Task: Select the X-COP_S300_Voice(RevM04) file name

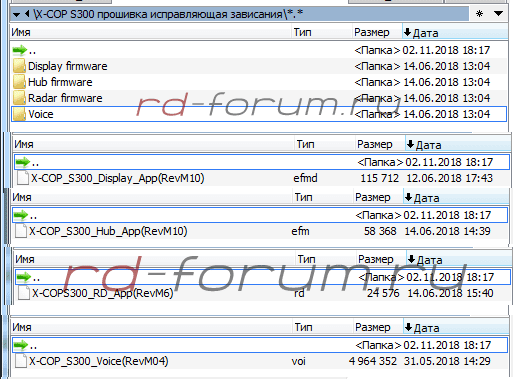Action: tap(99, 361)
